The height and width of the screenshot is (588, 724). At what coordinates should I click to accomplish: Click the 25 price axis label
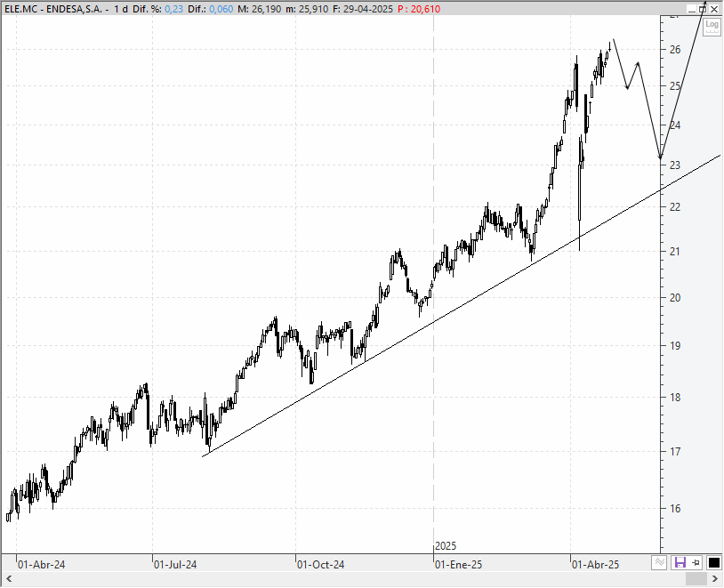(x=675, y=86)
